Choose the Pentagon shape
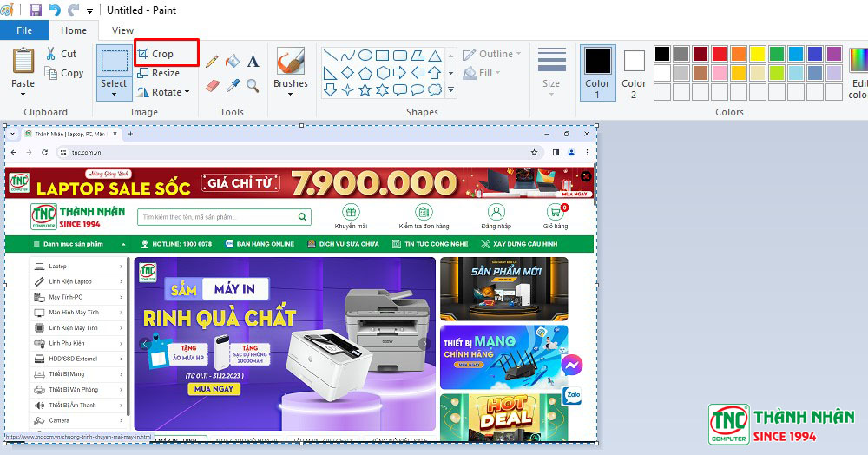Image resolution: width=868 pixels, height=455 pixels. tap(365, 73)
